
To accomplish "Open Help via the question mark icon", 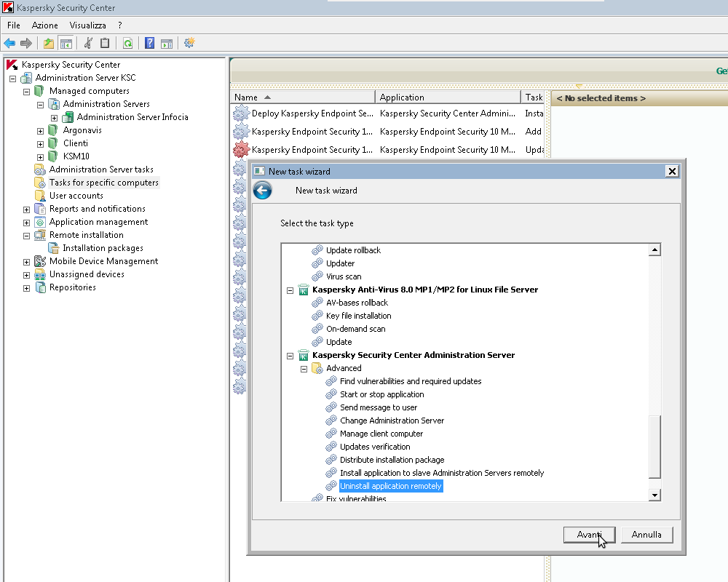I will click(149, 43).
